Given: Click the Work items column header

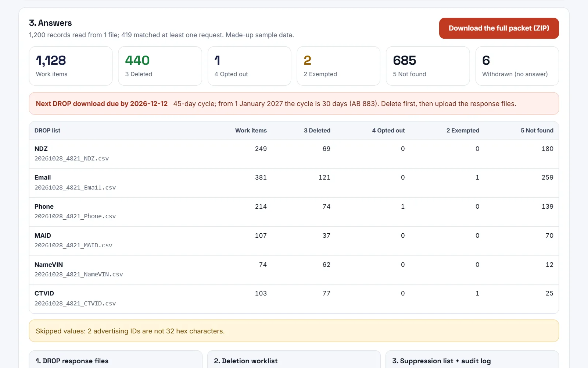Looking at the screenshot, I should (251, 131).
